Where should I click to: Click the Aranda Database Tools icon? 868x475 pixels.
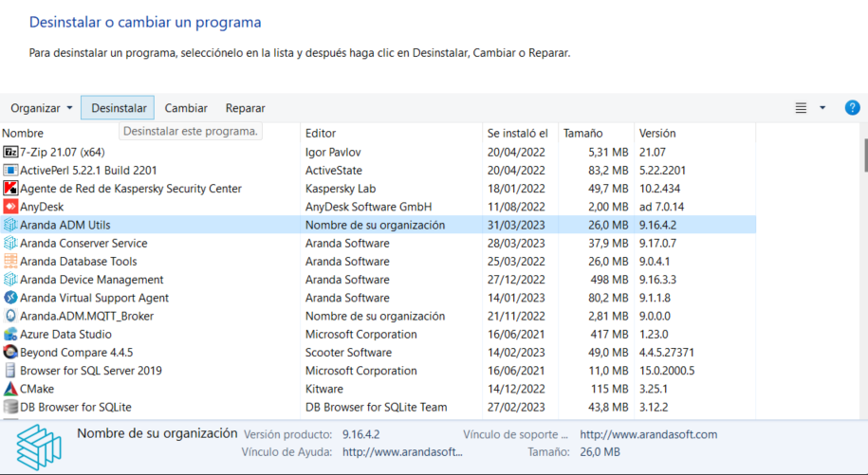(10, 262)
